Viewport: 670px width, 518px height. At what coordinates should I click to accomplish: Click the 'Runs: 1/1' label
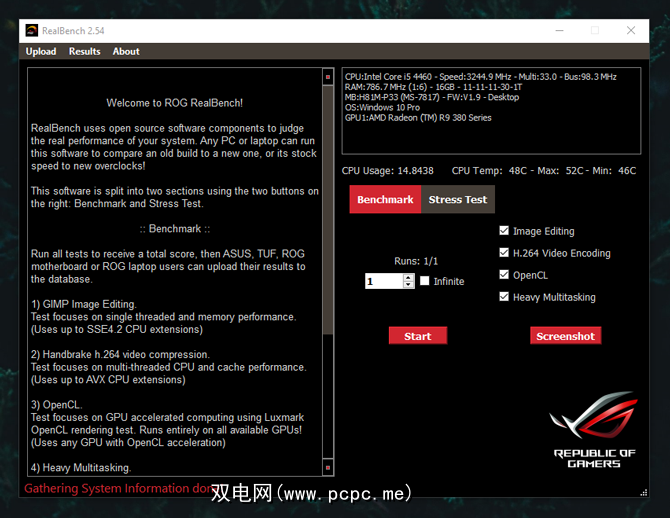(416, 261)
